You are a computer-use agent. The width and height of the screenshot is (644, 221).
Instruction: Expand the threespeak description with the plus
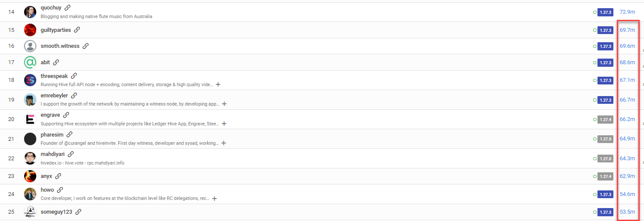tap(218, 84)
